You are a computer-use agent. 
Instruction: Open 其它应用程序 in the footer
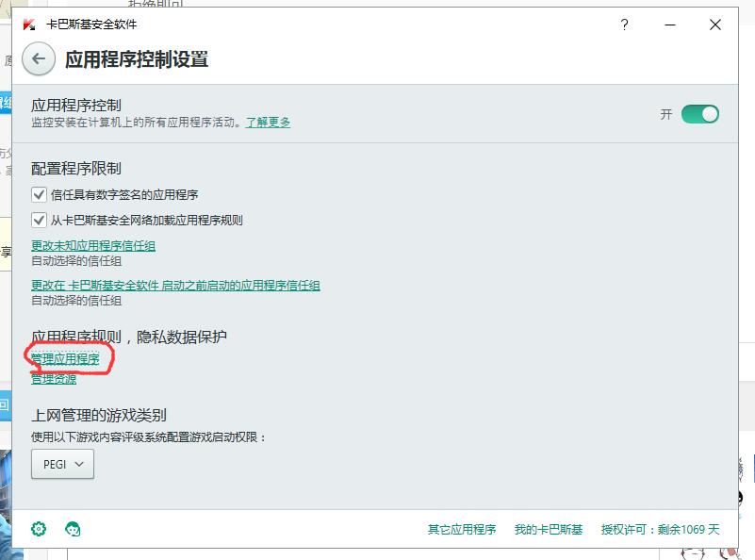[462, 530]
